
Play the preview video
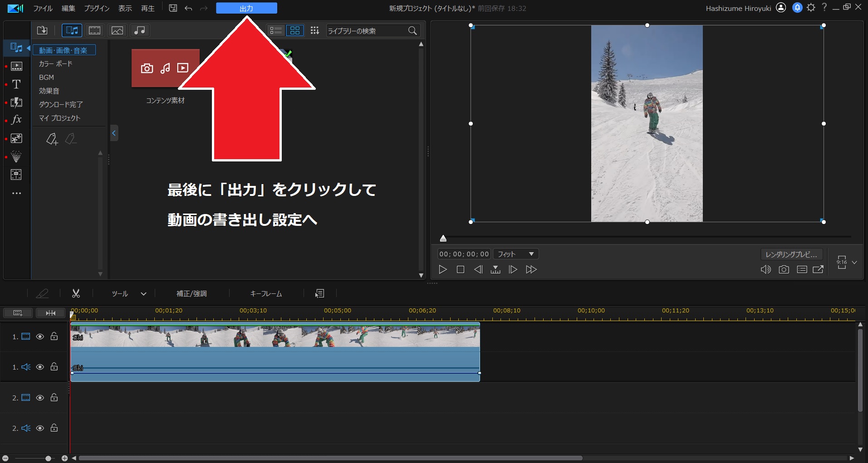[x=443, y=269]
